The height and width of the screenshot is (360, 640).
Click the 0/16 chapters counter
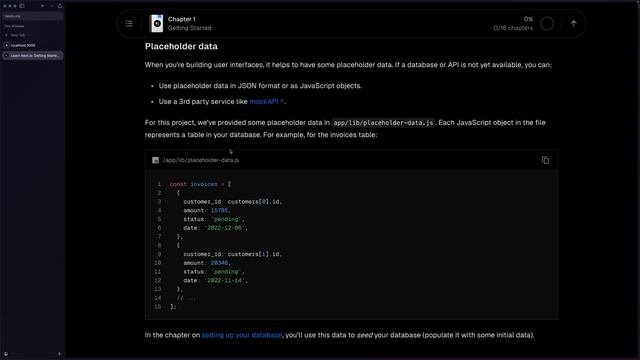click(513, 28)
